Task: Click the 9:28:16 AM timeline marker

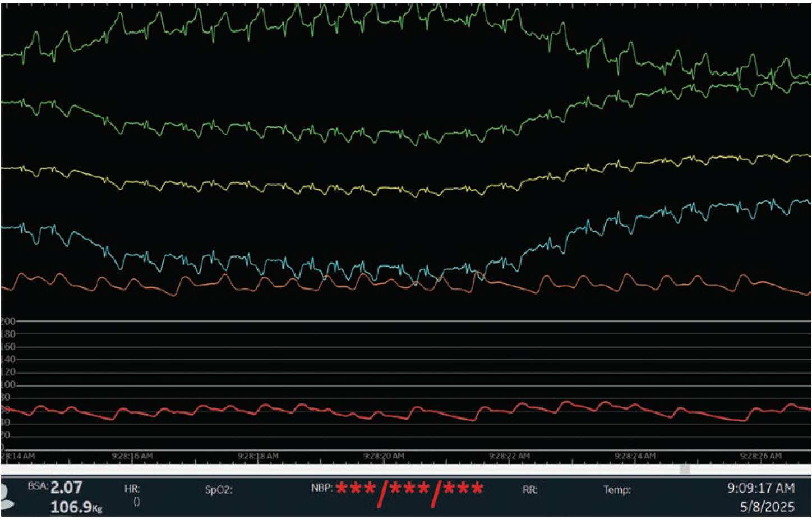Action: point(132,456)
